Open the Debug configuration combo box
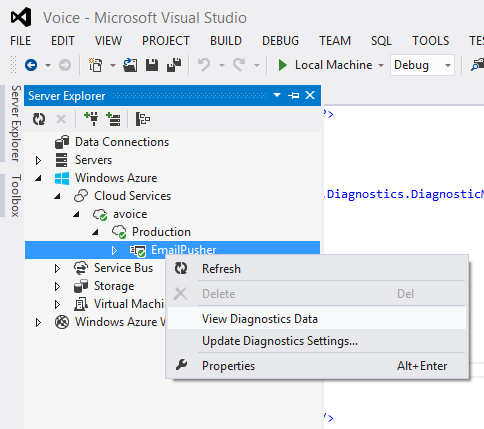484x429 pixels. [422, 65]
